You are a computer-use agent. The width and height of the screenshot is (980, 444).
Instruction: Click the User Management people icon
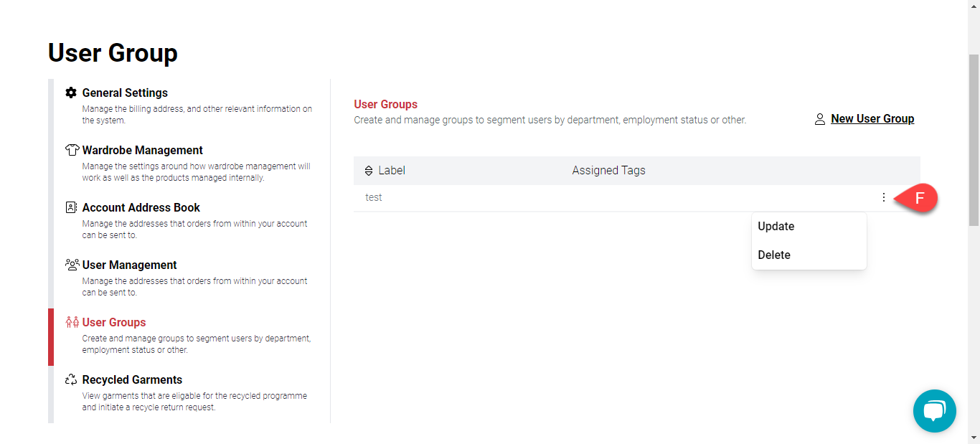coord(72,265)
